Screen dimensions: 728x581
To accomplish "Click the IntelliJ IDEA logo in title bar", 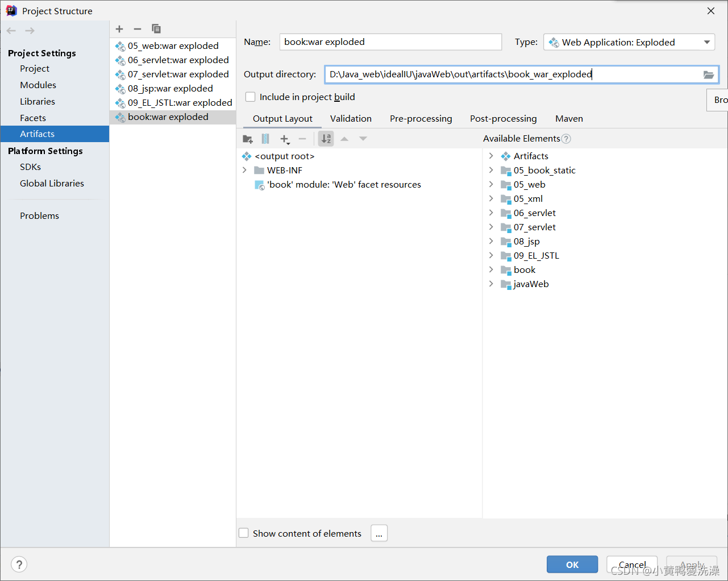I will (11, 11).
